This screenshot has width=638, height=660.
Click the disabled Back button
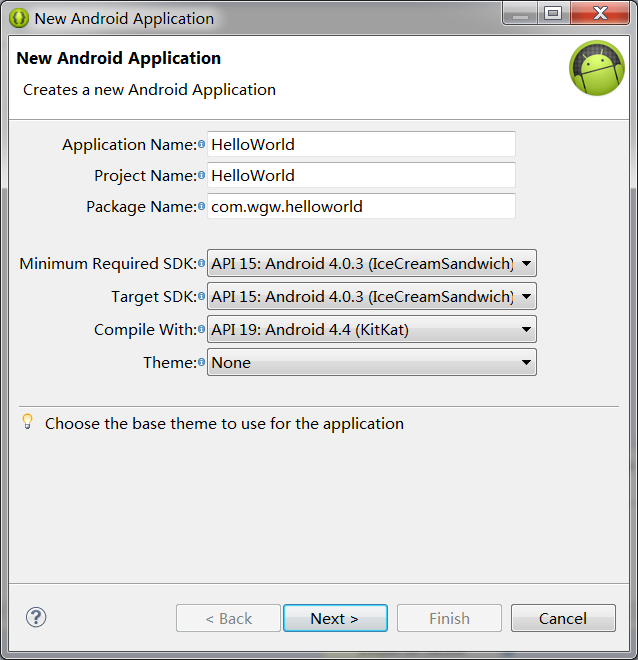click(x=229, y=618)
